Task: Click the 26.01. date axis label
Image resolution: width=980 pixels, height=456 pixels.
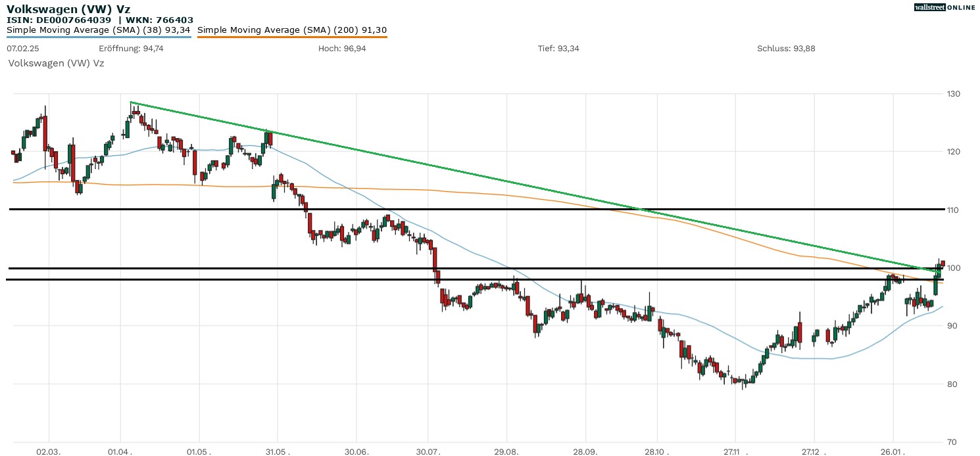Action: [x=893, y=452]
